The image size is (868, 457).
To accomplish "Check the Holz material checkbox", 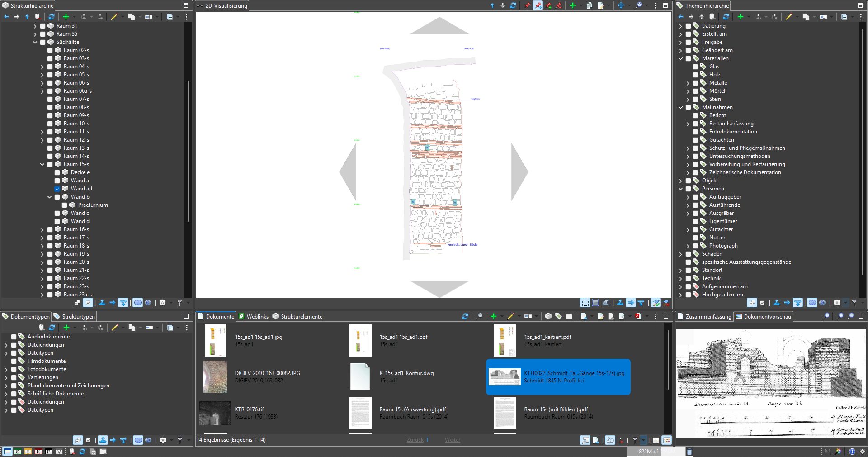I will tap(696, 75).
